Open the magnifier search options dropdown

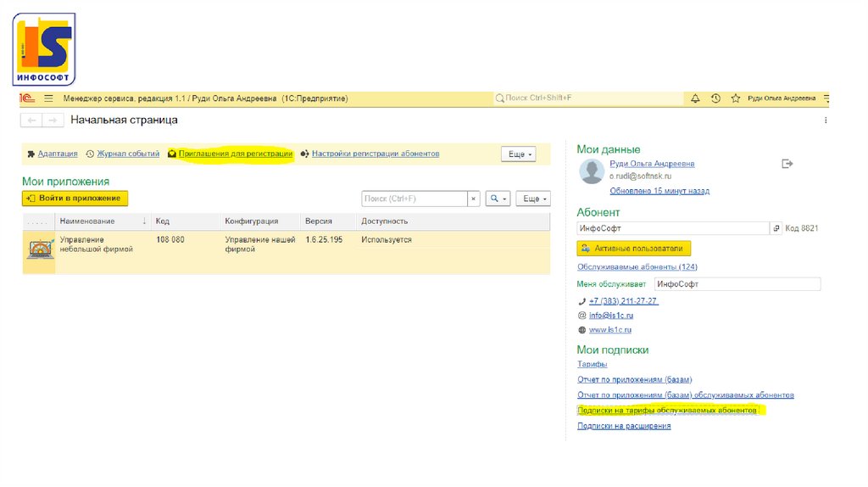coord(498,199)
